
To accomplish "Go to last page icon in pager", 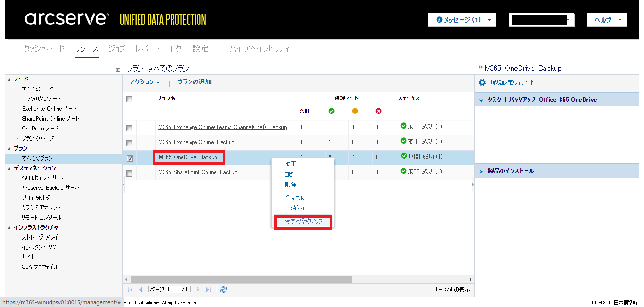I will click(x=209, y=290).
